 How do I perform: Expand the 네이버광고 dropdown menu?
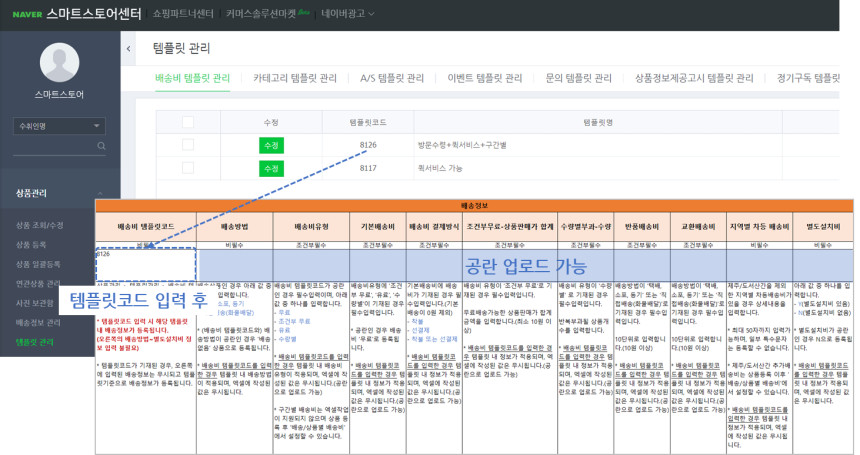click(x=348, y=15)
